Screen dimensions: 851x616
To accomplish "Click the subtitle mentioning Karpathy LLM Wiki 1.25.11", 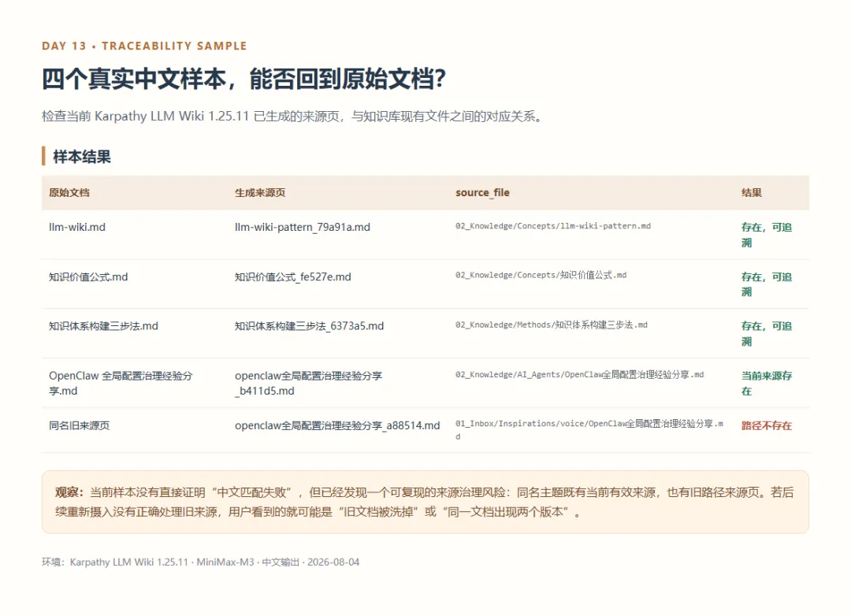I will [292, 116].
